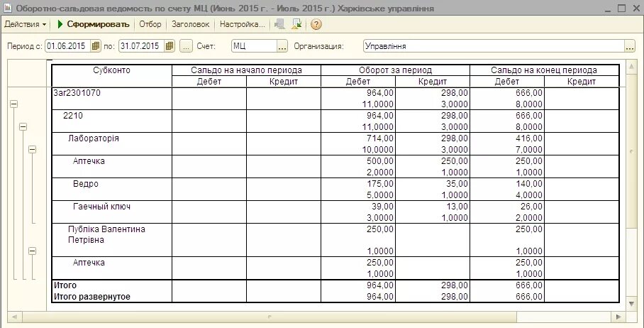Select the 2210 row

coord(335,121)
